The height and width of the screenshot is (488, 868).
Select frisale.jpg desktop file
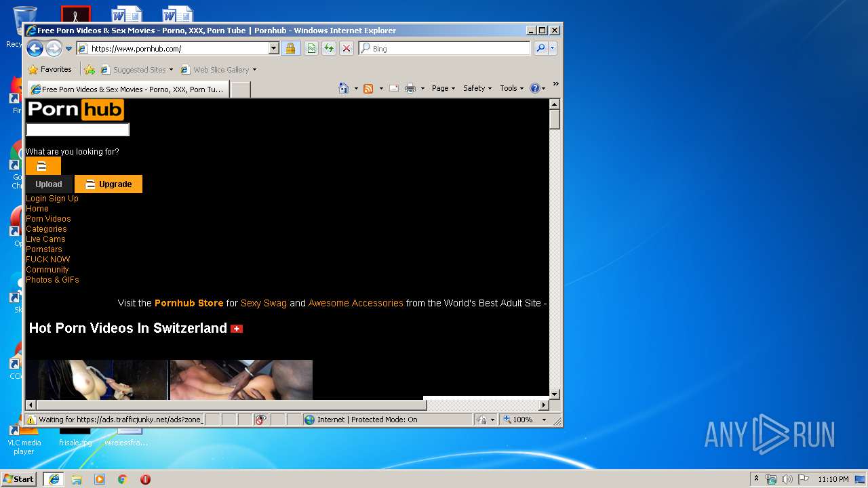[x=75, y=438]
